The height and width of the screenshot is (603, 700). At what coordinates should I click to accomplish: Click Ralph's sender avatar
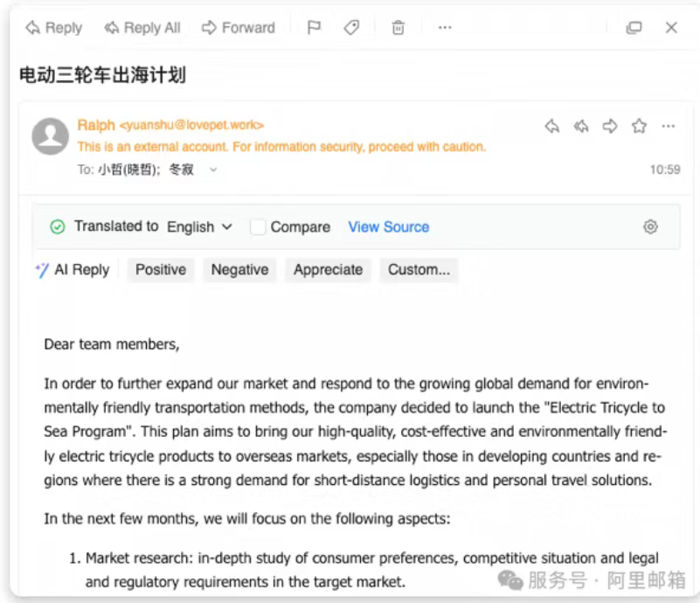tap(51, 136)
